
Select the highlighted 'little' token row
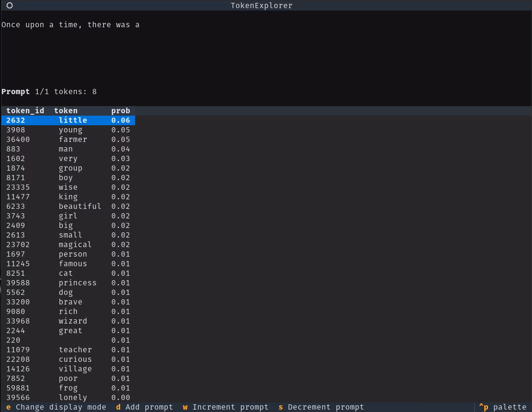[x=68, y=120]
